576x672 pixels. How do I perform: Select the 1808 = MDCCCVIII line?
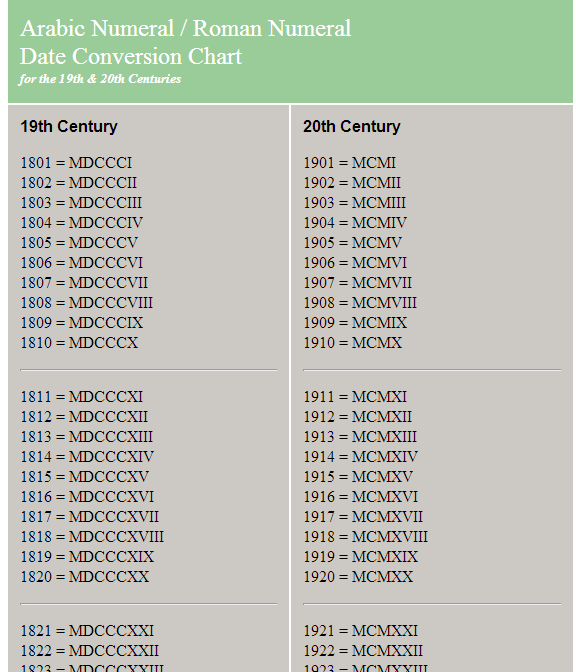point(87,303)
